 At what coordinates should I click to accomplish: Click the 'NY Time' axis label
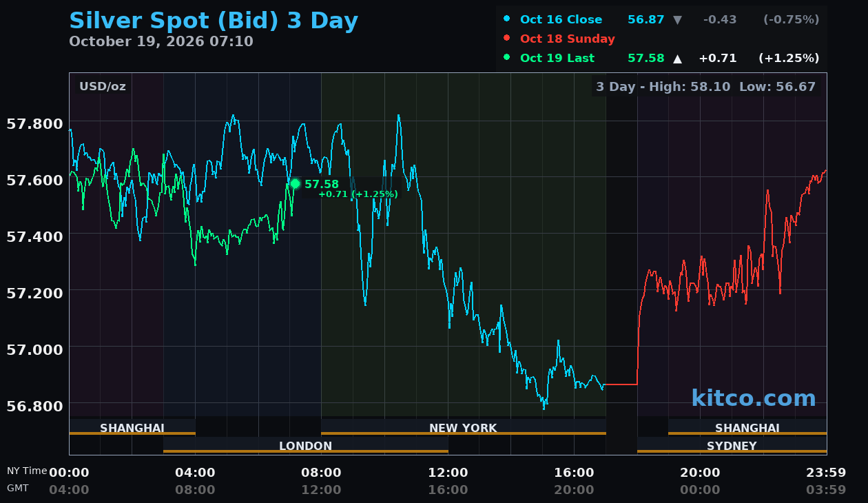pyautogui.click(x=27, y=471)
